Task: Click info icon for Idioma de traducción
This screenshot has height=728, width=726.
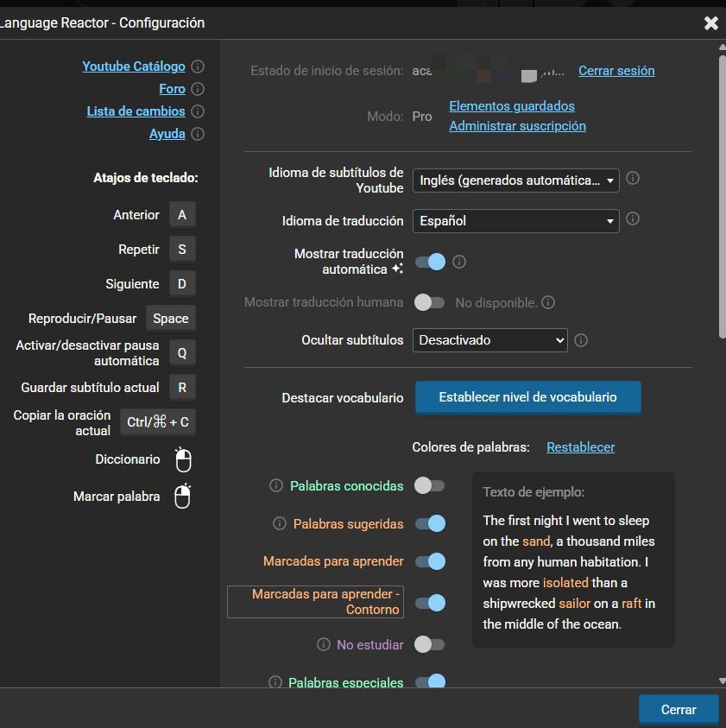Action: click(633, 218)
